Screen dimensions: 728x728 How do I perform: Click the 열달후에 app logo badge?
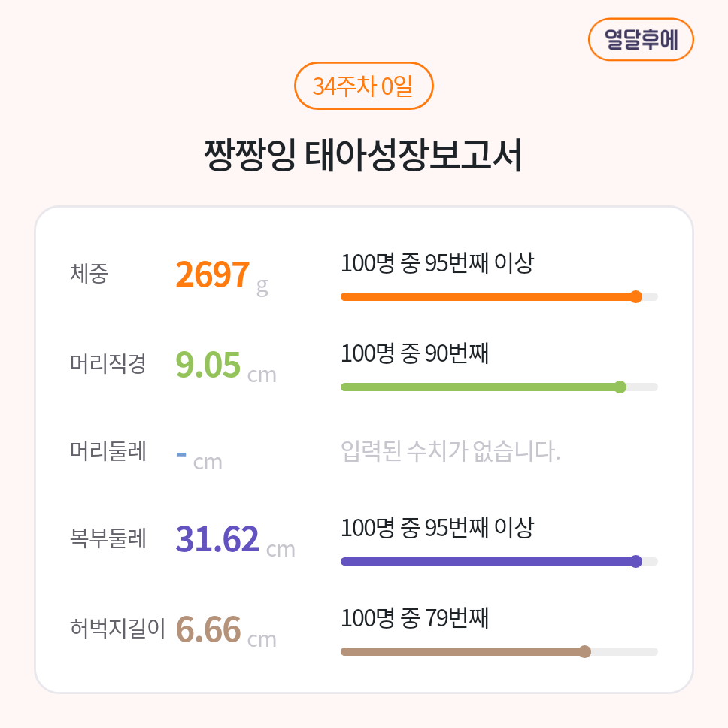641,39
